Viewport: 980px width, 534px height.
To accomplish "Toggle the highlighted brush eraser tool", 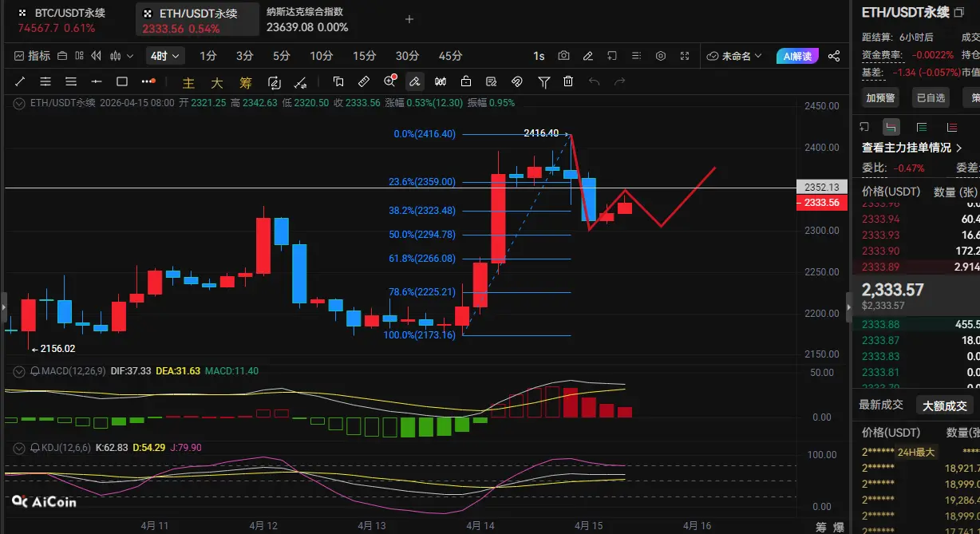I will point(415,81).
